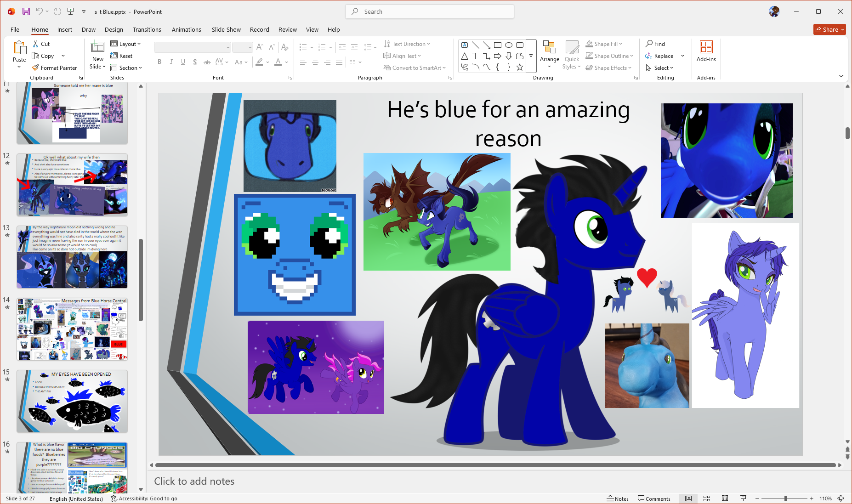Check accessibility status: Good to go

[144, 498]
